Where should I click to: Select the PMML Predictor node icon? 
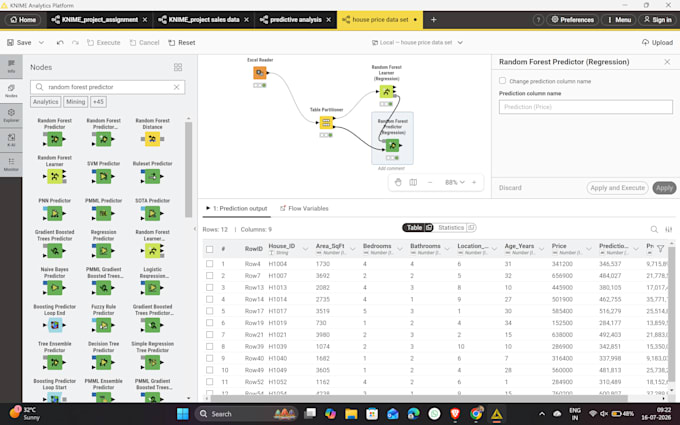pos(103,213)
